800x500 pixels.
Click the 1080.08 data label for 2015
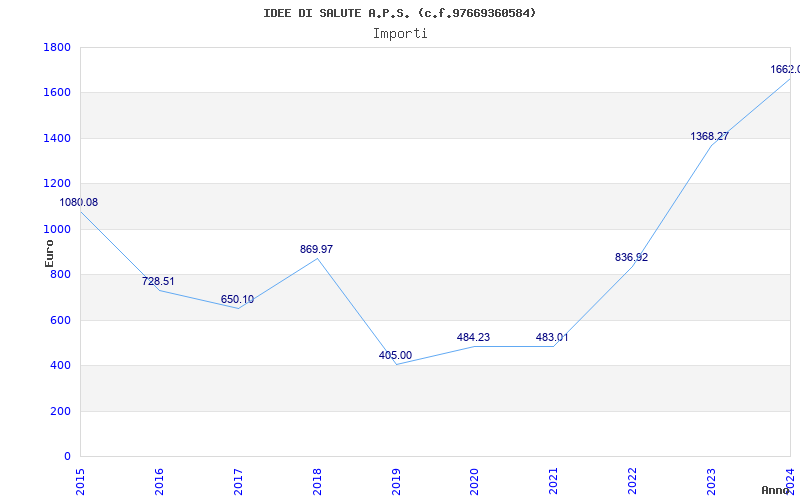(x=79, y=203)
